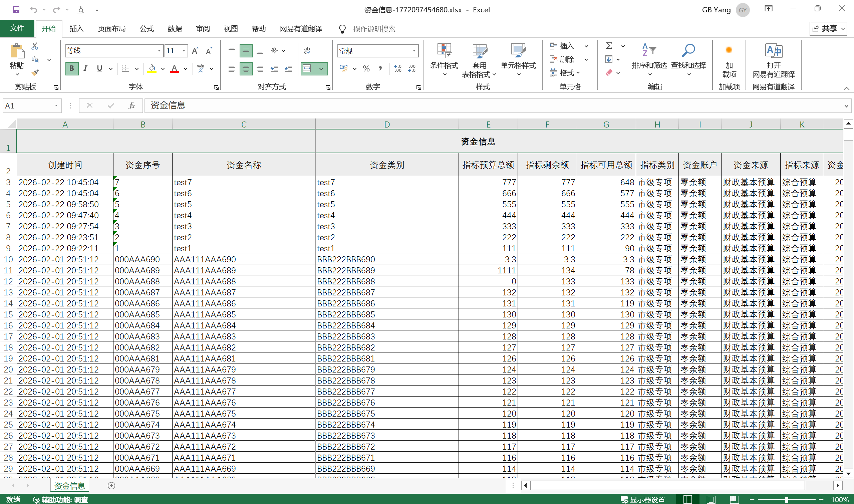Toggle wrap text button
Screen dimensions: 854x504
click(307, 51)
